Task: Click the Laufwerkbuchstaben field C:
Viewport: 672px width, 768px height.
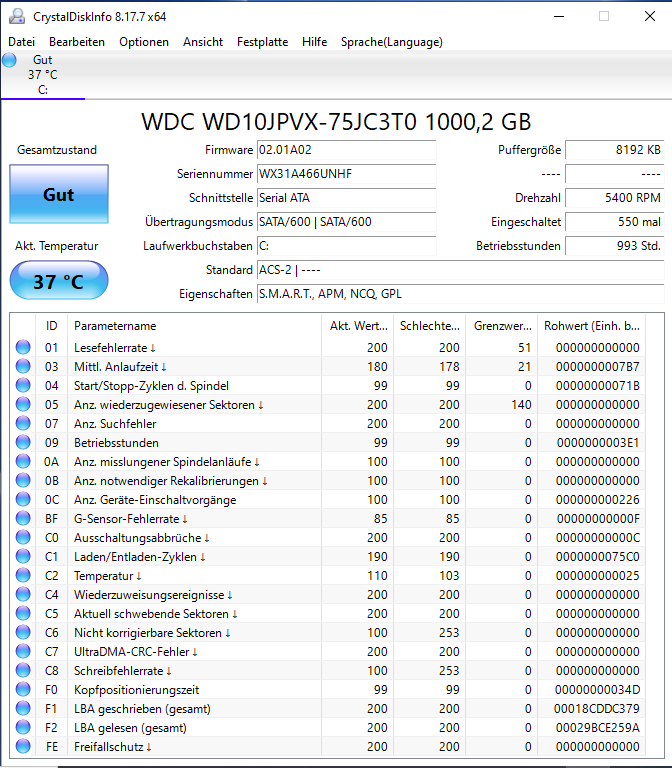Action: point(346,246)
